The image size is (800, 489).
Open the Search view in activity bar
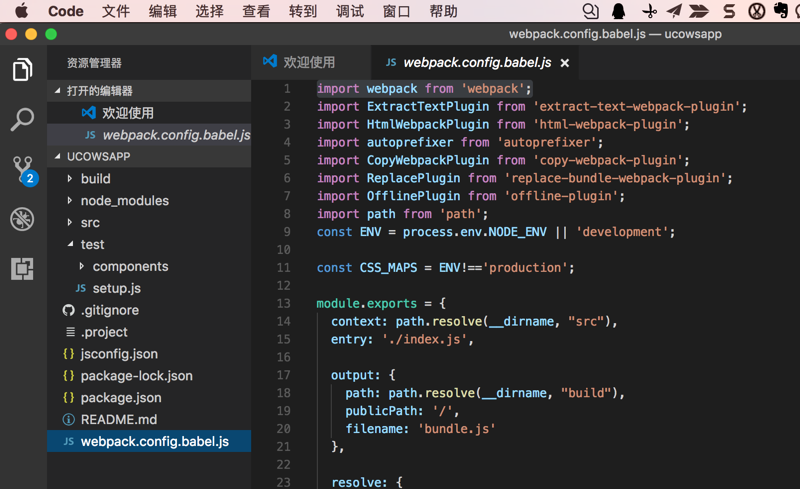point(22,119)
